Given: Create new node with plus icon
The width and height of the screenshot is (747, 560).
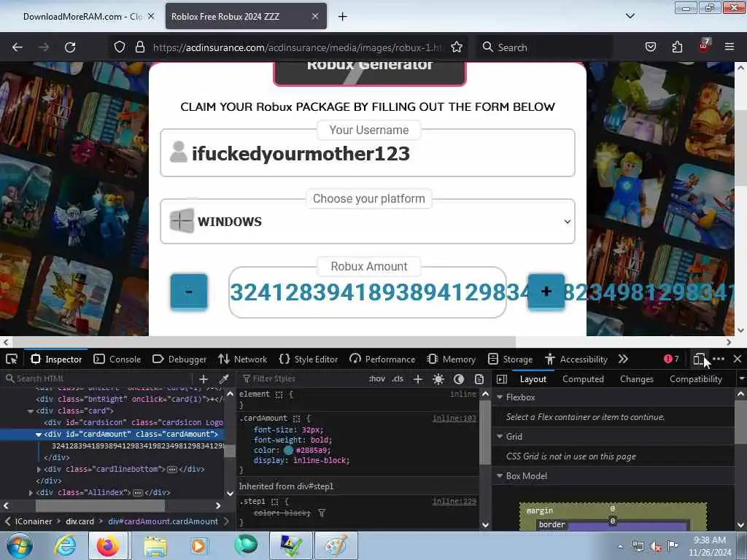Looking at the screenshot, I should pos(204,379).
